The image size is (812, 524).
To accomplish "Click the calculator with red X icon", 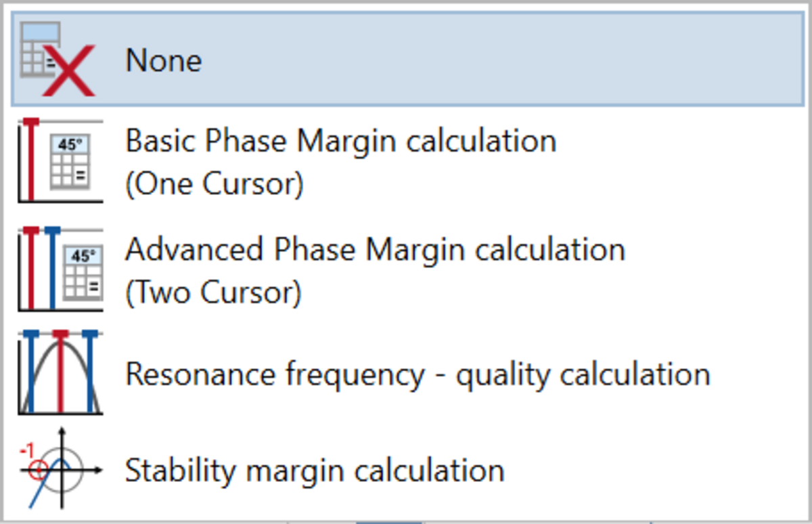I will tap(58, 60).
